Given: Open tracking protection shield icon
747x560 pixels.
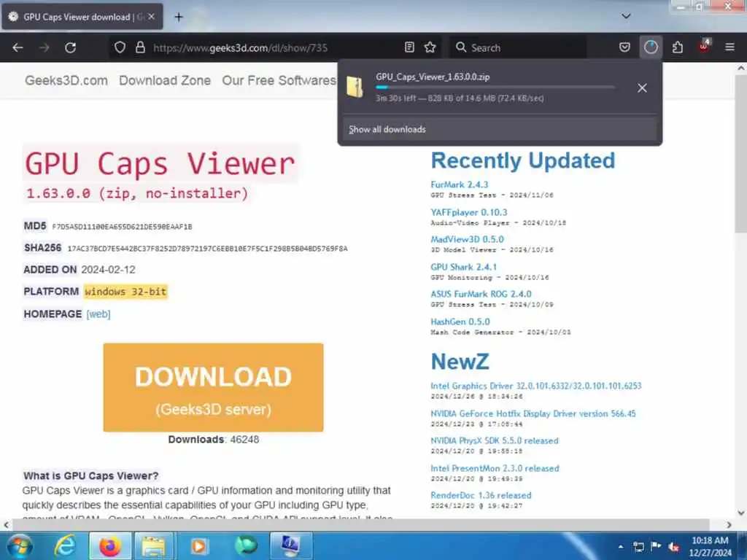Looking at the screenshot, I should [x=120, y=47].
